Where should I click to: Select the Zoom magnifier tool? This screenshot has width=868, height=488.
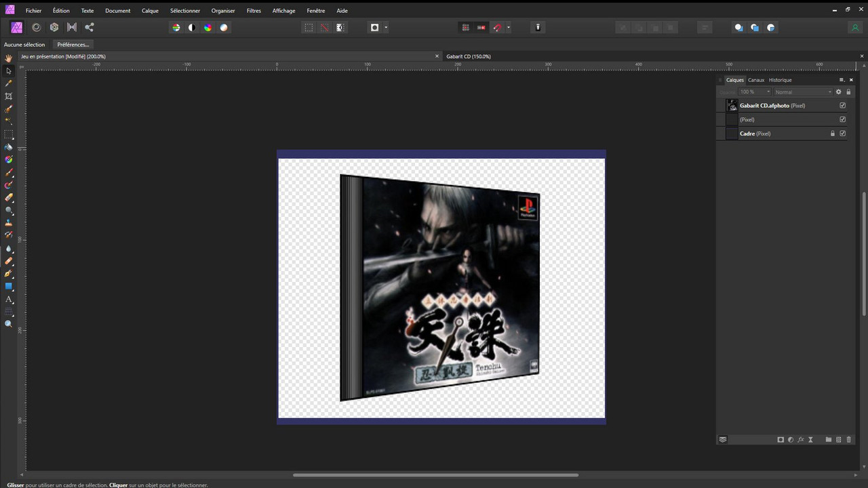[9, 324]
